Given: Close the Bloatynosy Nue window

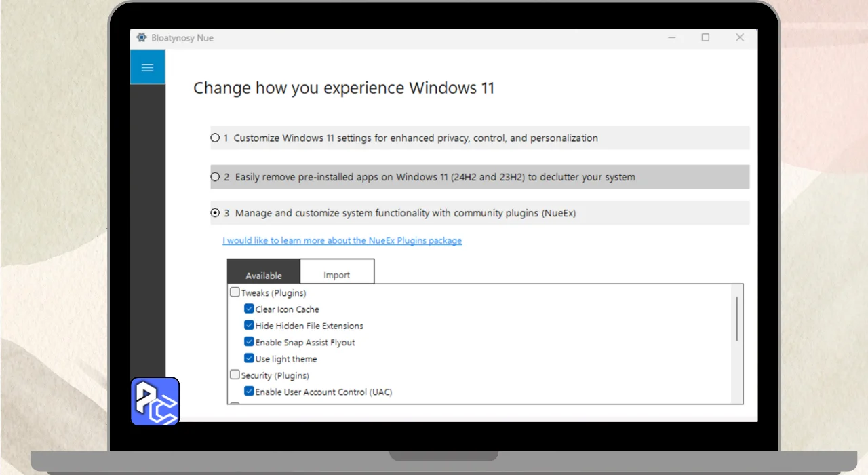Looking at the screenshot, I should [740, 37].
